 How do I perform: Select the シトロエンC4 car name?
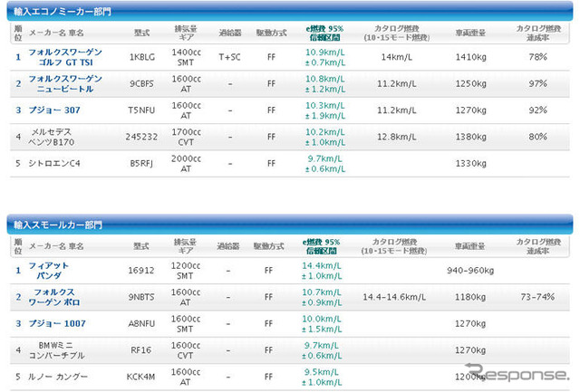(54, 163)
